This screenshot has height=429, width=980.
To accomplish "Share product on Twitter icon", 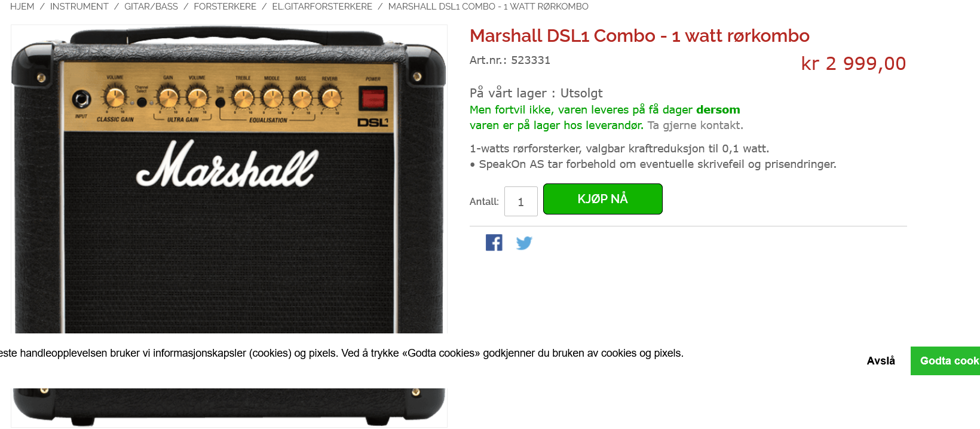I will click(x=524, y=243).
